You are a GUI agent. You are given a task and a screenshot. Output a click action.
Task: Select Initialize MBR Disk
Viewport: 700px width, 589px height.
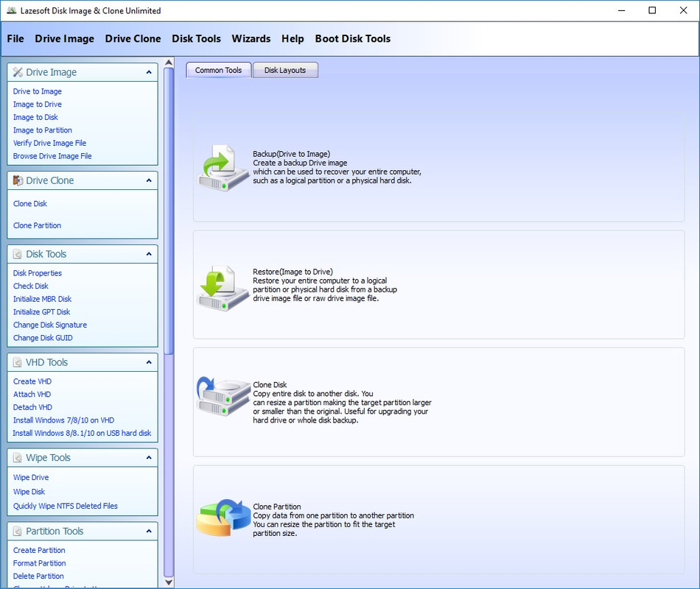(43, 299)
